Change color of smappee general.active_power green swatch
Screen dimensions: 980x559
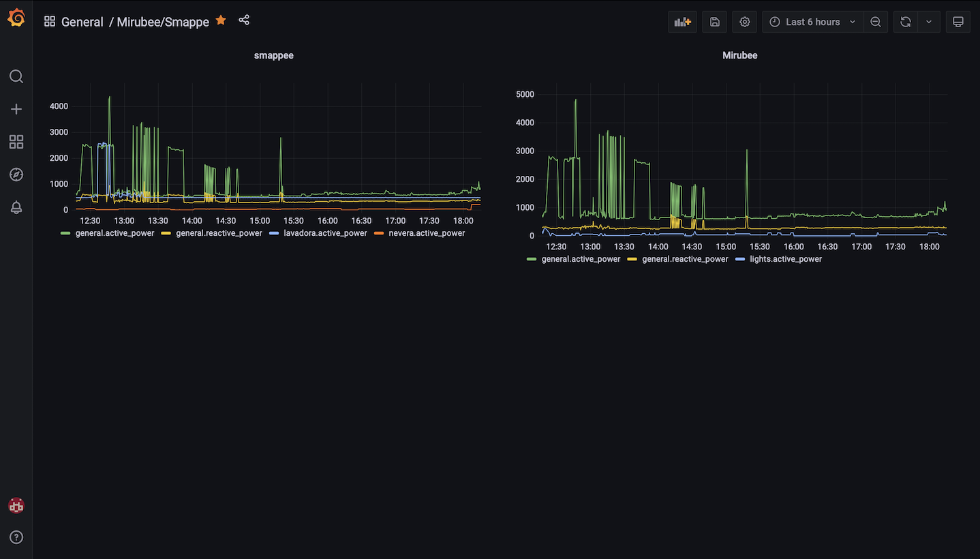(65, 233)
